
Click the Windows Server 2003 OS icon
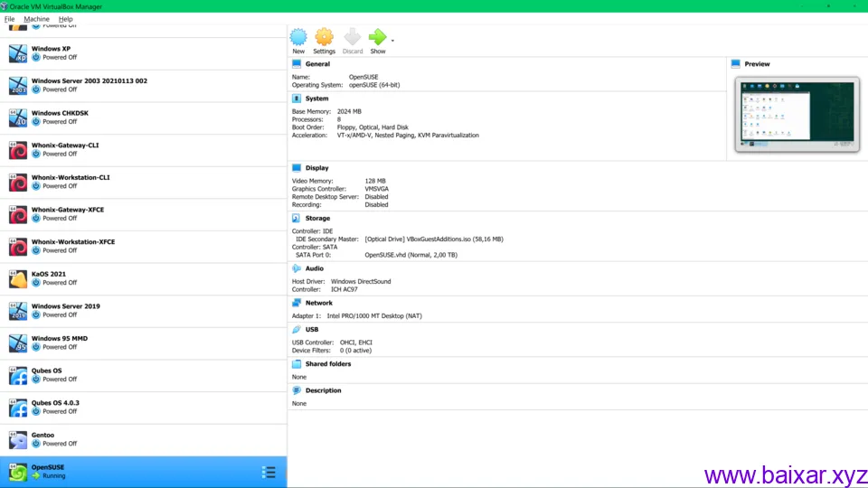pyautogui.click(x=18, y=85)
